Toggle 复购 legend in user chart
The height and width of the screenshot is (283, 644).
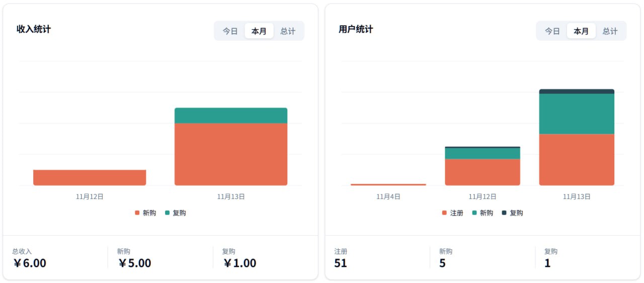513,213
